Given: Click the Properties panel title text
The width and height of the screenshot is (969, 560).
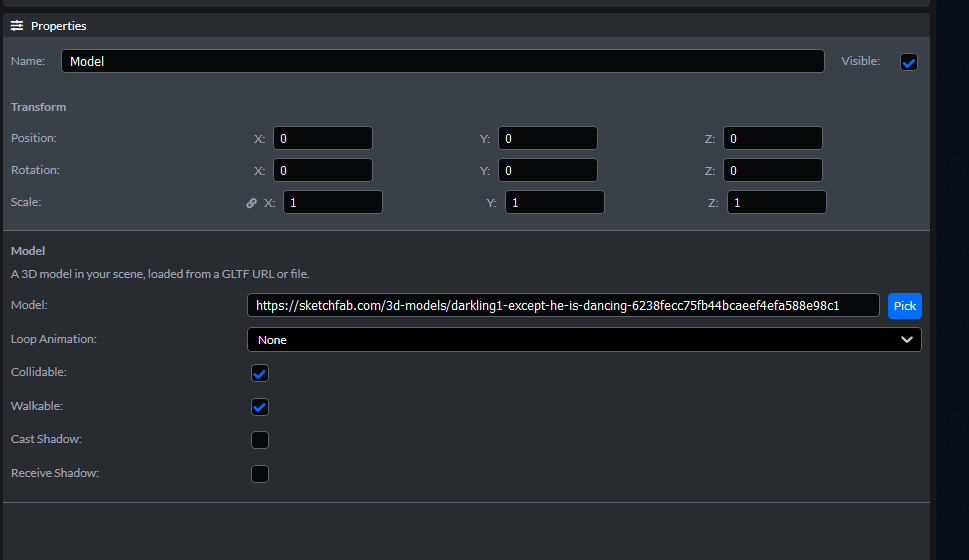Looking at the screenshot, I should [x=59, y=26].
